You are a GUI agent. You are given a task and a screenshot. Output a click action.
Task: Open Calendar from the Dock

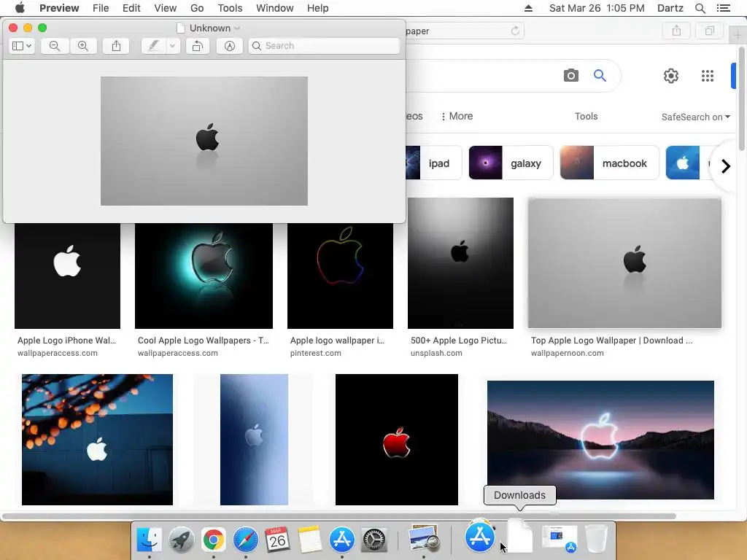[x=278, y=540]
